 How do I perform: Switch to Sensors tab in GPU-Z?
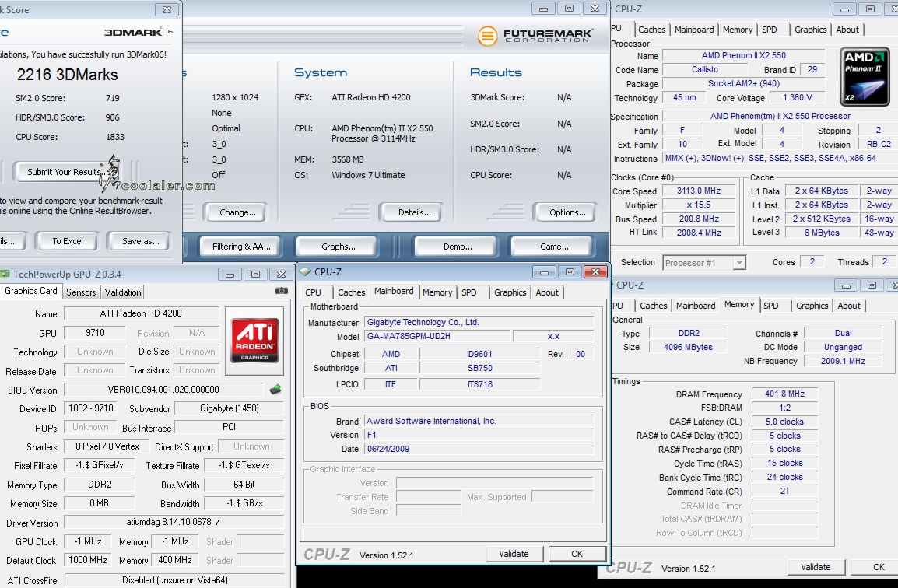[x=81, y=292]
